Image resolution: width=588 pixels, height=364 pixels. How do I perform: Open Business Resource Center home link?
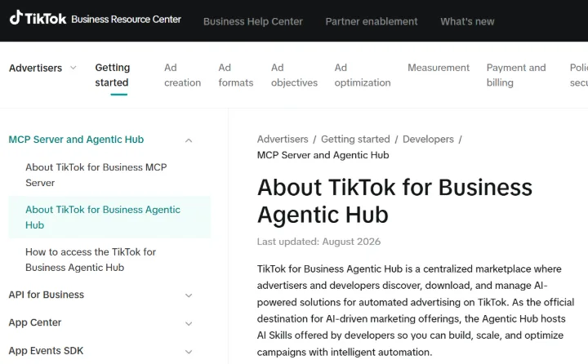click(x=126, y=19)
